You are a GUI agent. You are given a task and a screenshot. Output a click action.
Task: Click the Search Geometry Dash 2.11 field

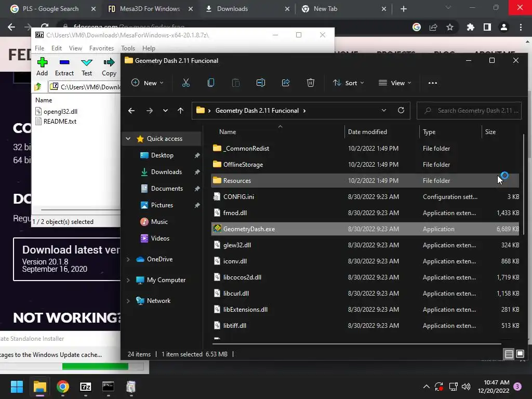pyautogui.click(x=469, y=111)
